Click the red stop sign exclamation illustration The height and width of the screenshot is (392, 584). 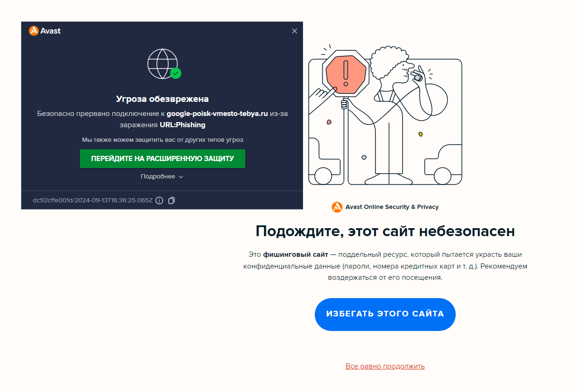pyautogui.click(x=346, y=73)
